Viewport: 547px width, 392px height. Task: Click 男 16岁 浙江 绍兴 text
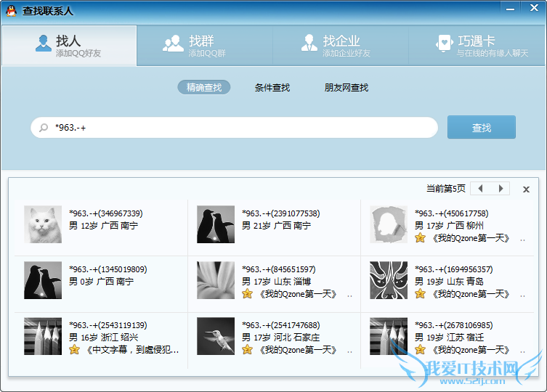click(103, 338)
